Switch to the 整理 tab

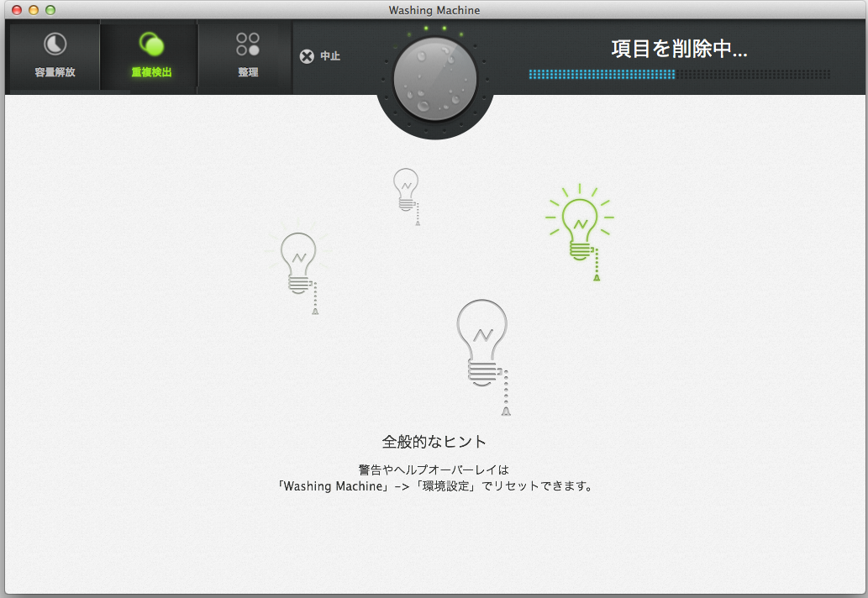point(247,56)
